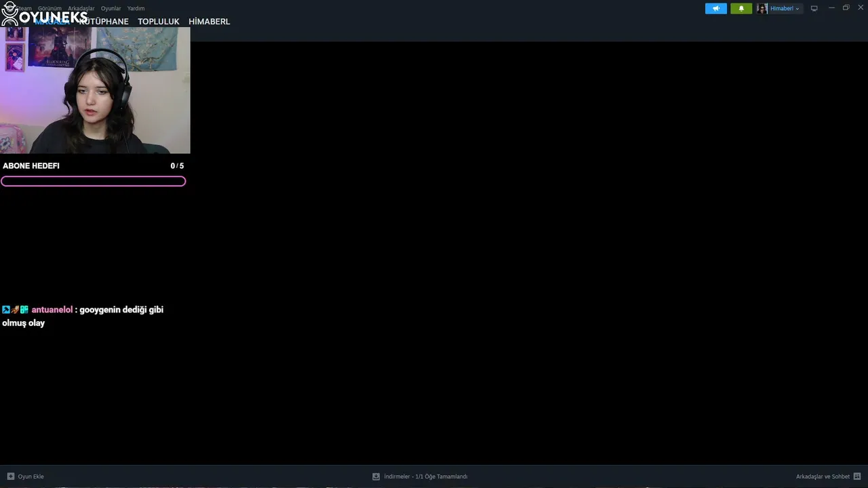Open the Yardım menu
The height and width of the screenshot is (488, 868).
coord(136,8)
